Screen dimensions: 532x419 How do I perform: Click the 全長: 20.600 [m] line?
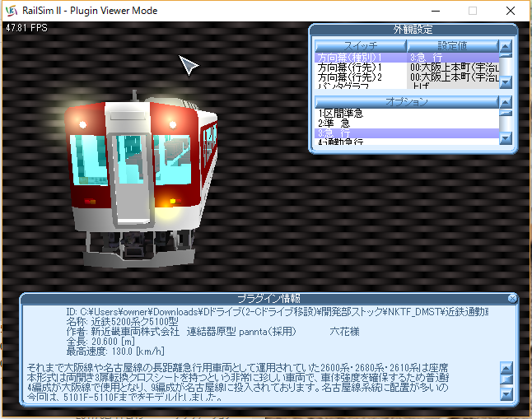[100, 341]
